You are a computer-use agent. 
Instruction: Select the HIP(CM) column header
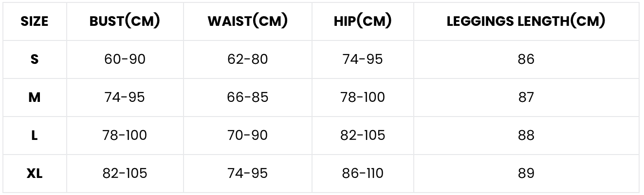tap(363, 21)
